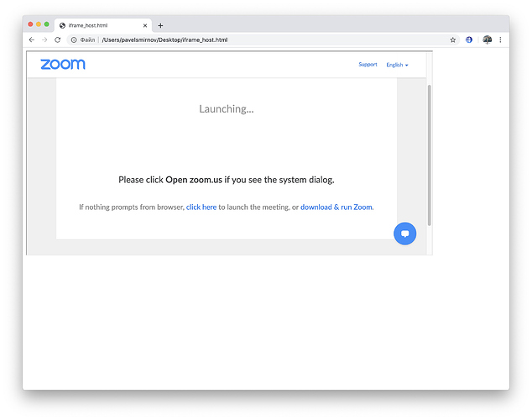Screen dimensions: 532x420
Task: Open the blue chat help bubble
Action: (x=404, y=234)
